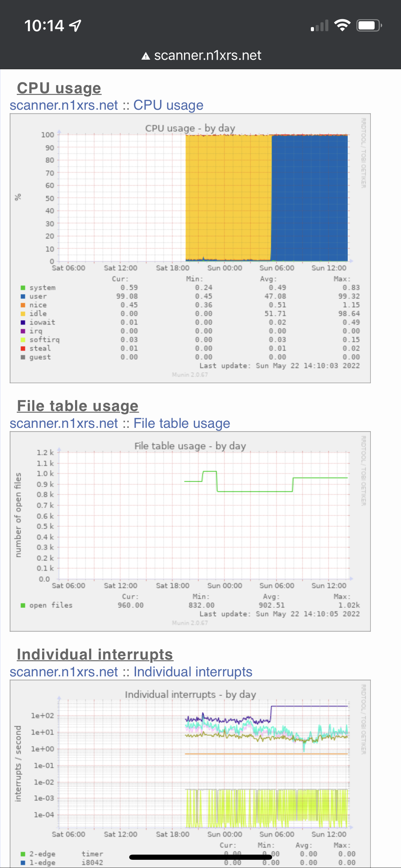The image size is (401, 868).
Task: Tap the iowait legend label
Action: point(42,322)
